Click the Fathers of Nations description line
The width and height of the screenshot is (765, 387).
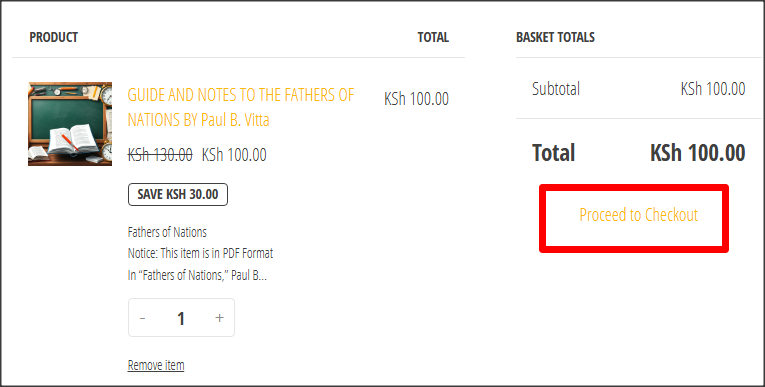tap(167, 232)
